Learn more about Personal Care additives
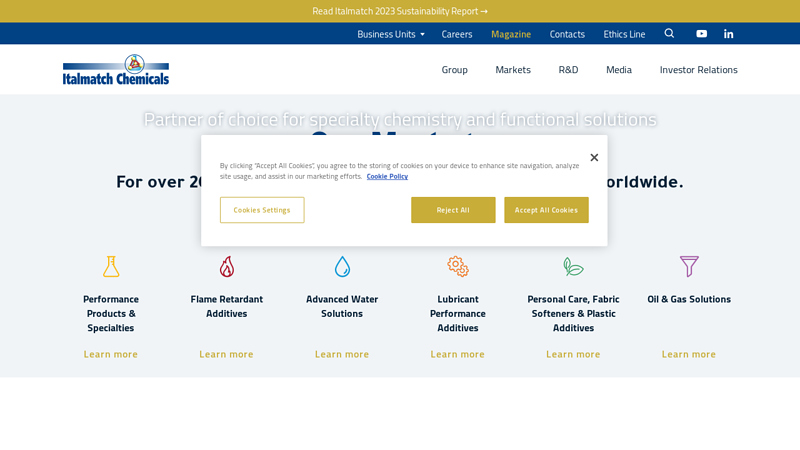This screenshot has width=800, height=450. point(573,354)
